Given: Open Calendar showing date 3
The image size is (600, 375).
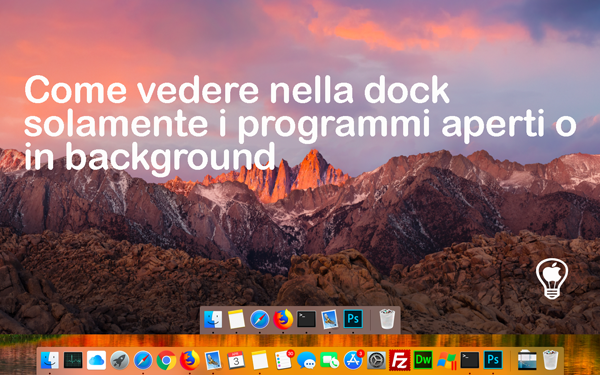Looking at the screenshot, I should [x=236, y=360].
